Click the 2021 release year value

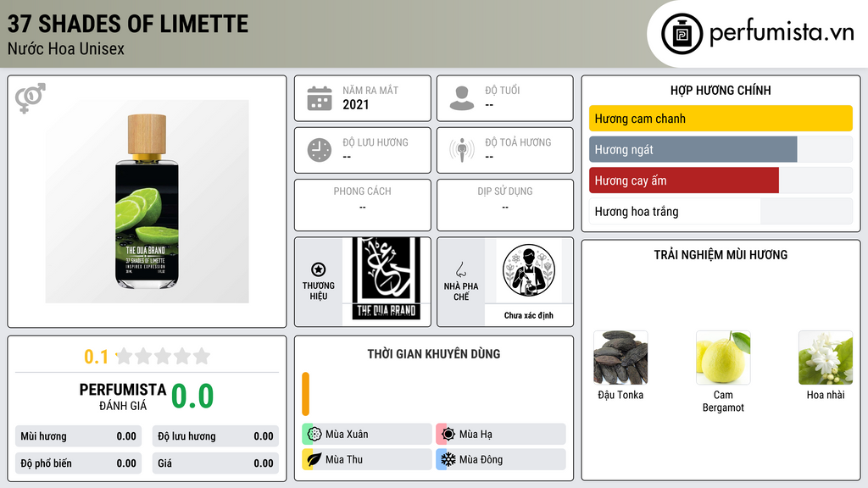355,104
